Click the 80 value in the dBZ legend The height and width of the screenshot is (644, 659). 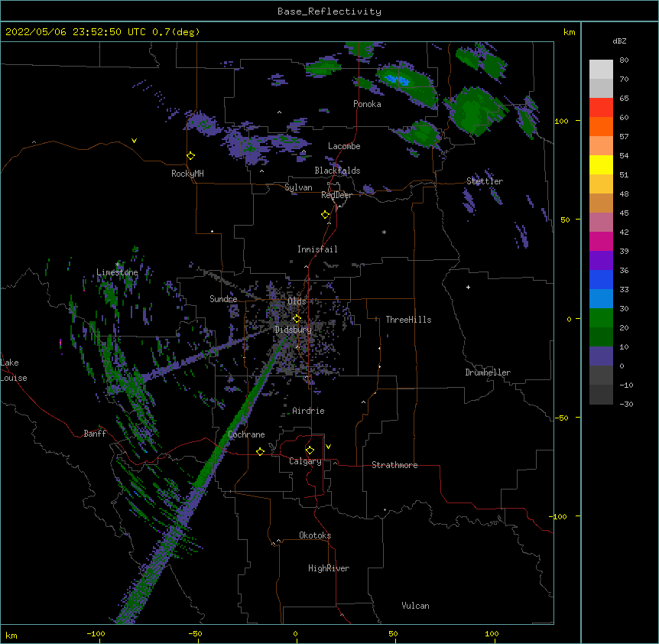point(624,60)
